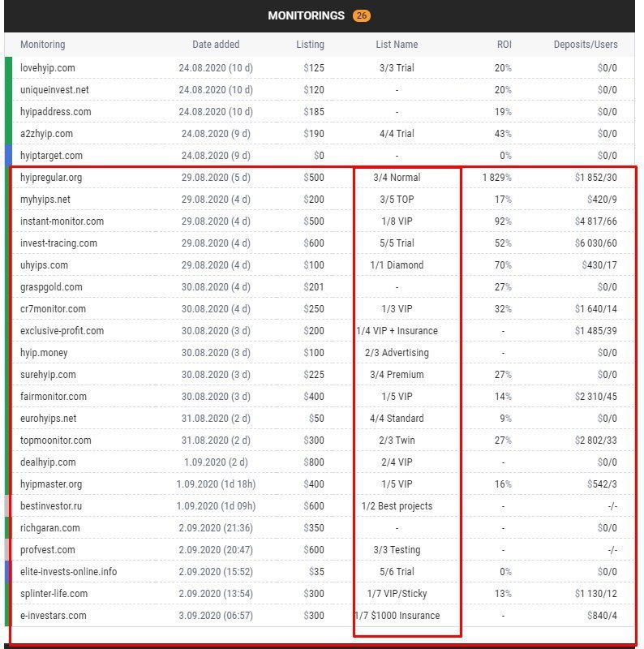The width and height of the screenshot is (644, 649).
Task: Open the instant-monitor.com link
Action: click(62, 221)
